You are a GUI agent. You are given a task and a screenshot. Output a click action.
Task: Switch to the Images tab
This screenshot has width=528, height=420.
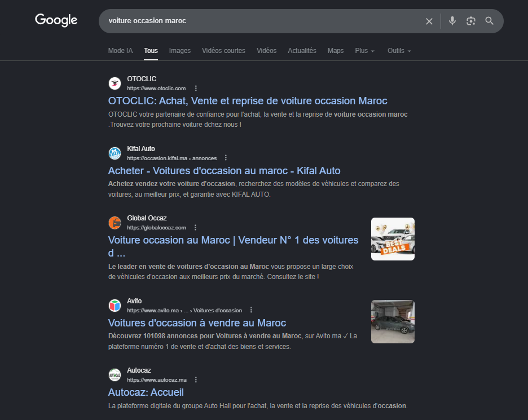point(180,51)
